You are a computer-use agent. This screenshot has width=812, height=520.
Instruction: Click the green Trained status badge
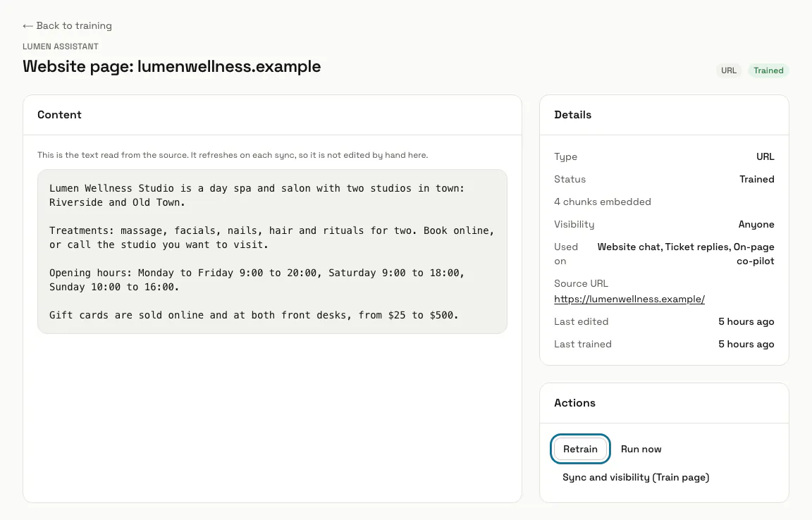768,70
